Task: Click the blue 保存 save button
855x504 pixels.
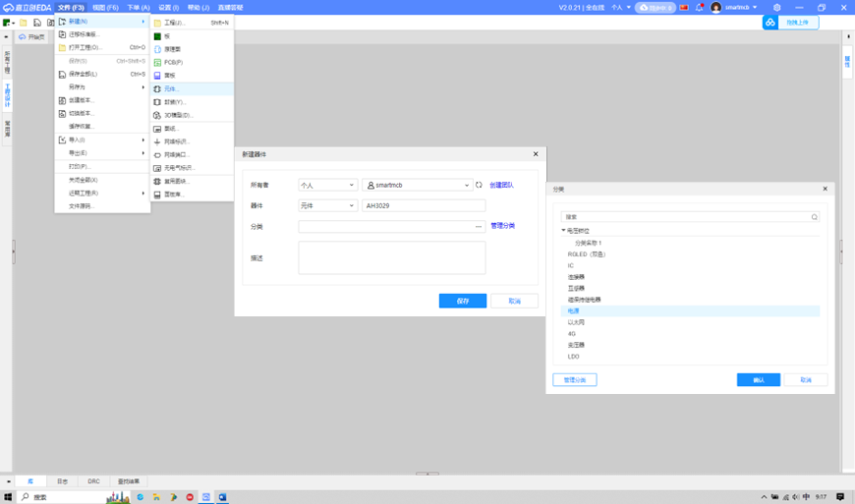Action: pos(463,301)
